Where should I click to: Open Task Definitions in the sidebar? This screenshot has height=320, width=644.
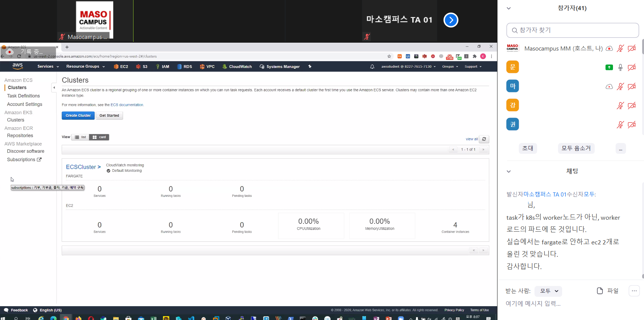pos(23,96)
